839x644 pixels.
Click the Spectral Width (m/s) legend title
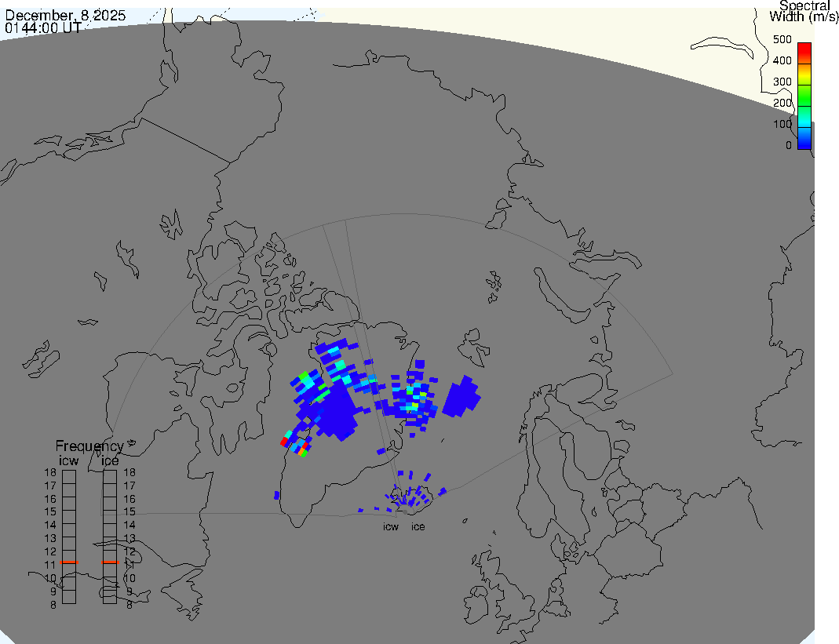(x=804, y=11)
